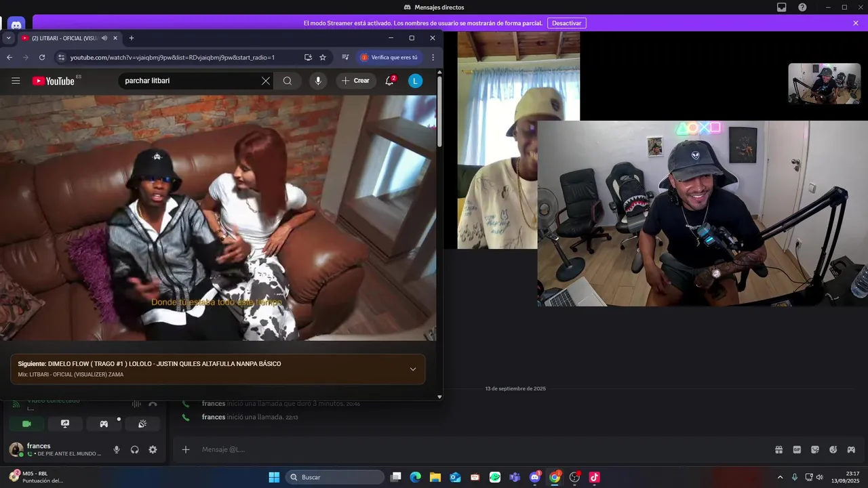The width and height of the screenshot is (868, 488).
Task: Open Discord apps controller icon in chat bar
Action: pos(851,449)
